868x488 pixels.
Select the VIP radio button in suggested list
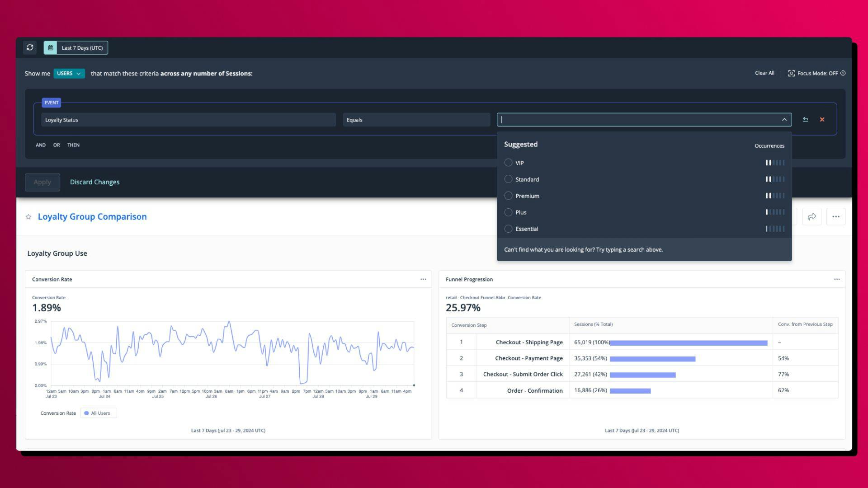point(507,162)
